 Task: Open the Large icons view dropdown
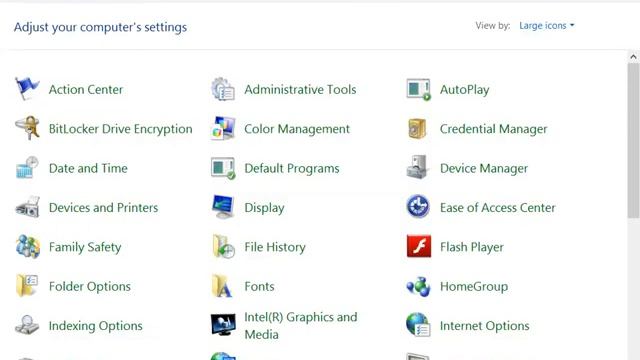pyautogui.click(x=547, y=25)
